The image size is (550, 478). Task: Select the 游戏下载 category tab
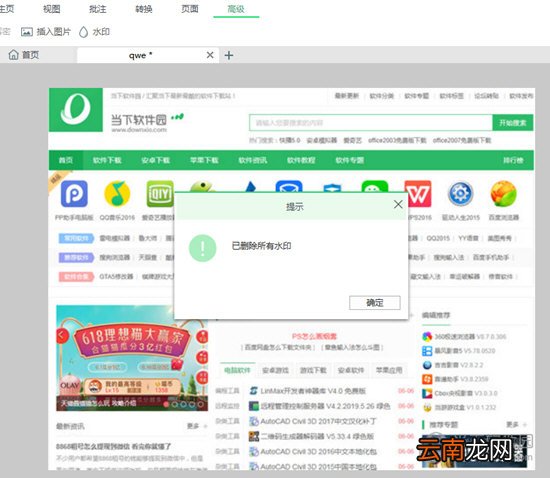pyautogui.click(x=313, y=370)
